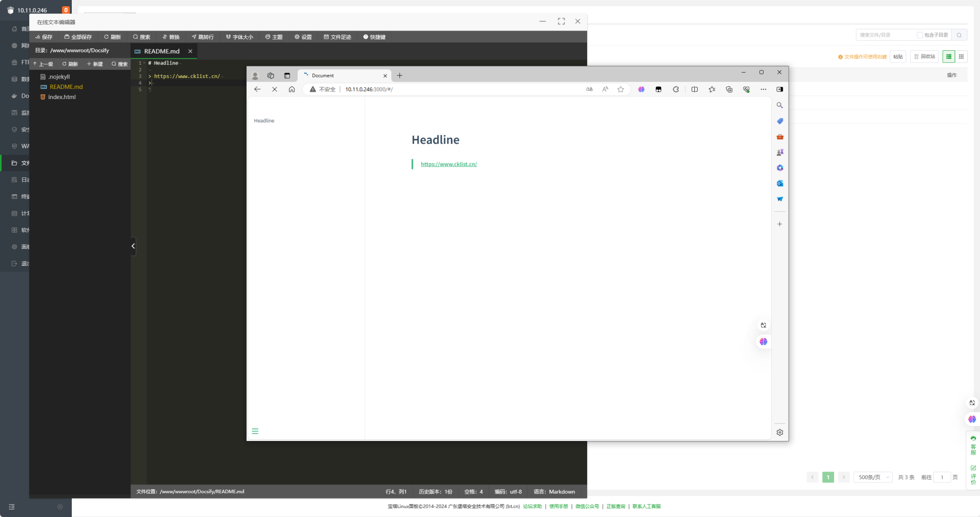
Task: Open the 主题 theme menu item
Action: [x=274, y=37]
